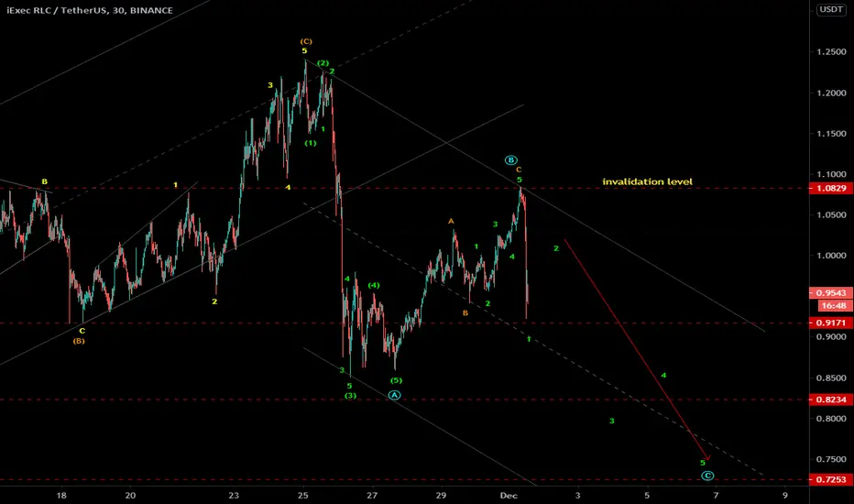The height and width of the screenshot is (504, 854).
Task: Click the red 0.8234 price label
Action: pos(831,400)
